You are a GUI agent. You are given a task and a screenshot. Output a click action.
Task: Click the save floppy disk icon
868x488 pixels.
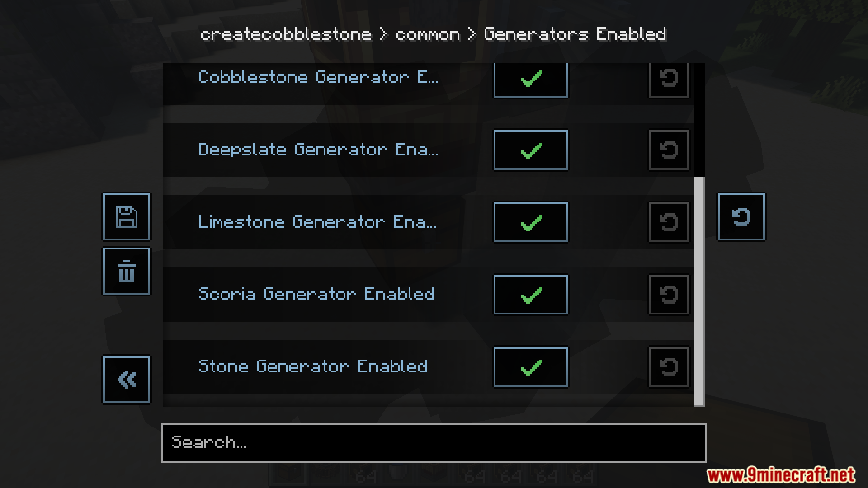tap(127, 217)
